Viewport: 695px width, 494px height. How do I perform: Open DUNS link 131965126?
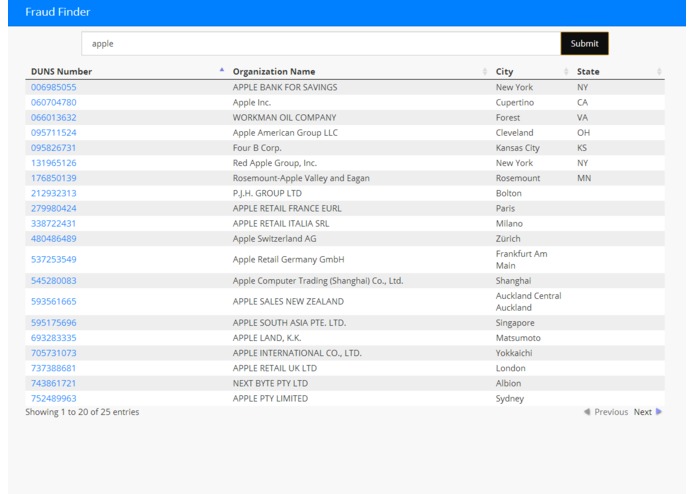click(x=54, y=163)
